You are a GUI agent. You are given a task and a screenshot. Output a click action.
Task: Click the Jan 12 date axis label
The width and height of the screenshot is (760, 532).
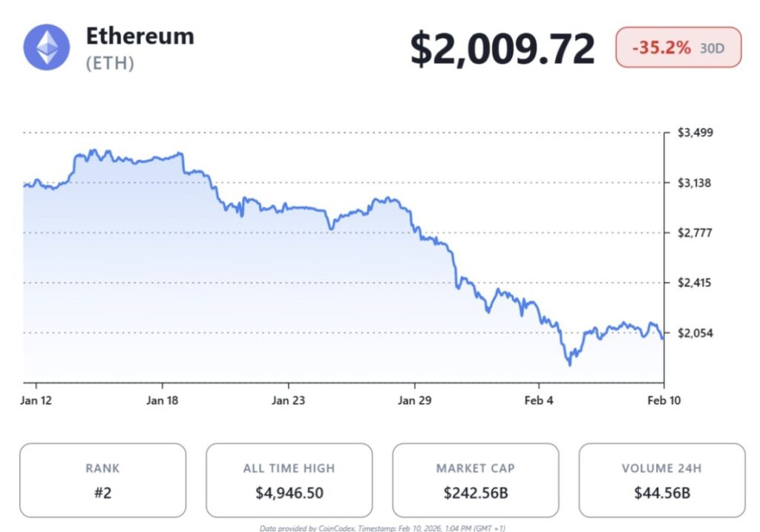(x=38, y=400)
